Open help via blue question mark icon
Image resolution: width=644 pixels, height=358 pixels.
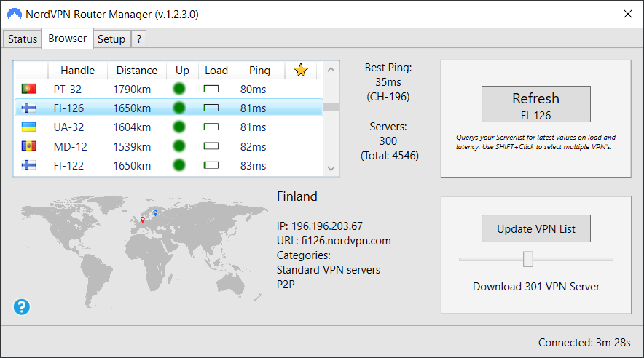pyautogui.click(x=21, y=307)
